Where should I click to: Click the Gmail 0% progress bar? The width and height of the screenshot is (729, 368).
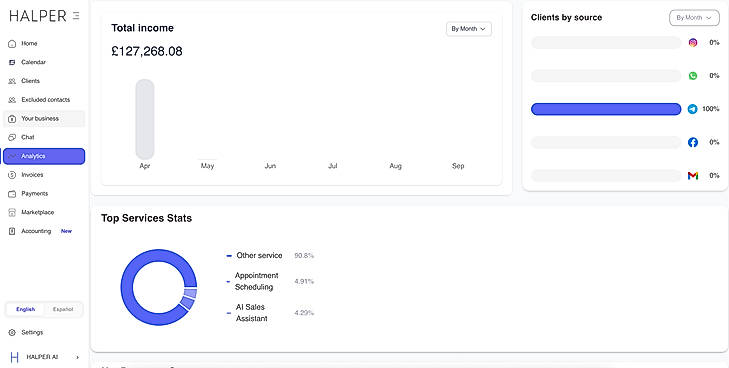(606, 176)
